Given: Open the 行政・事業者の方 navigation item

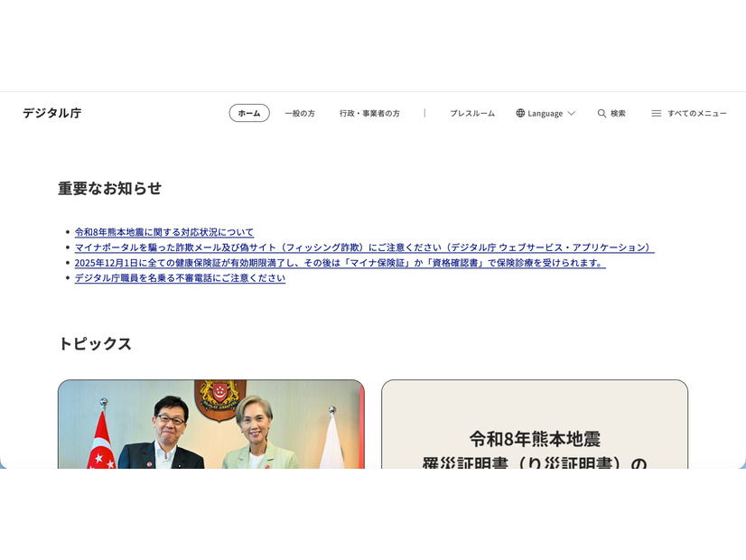Looking at the screenshot, I should (x=369, y=113).
